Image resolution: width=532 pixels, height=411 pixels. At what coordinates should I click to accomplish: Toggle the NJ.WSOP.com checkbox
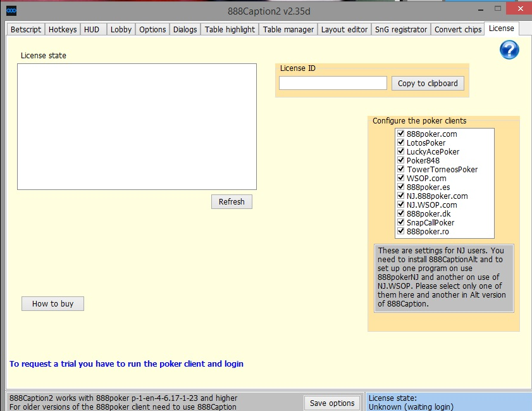click(x=400, y=205)
